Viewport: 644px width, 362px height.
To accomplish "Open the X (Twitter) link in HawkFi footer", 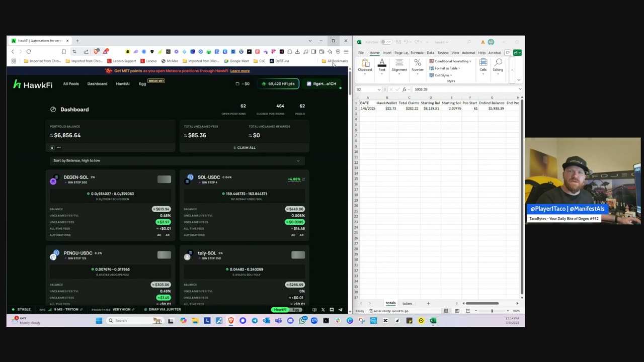I will coord(323,310).
